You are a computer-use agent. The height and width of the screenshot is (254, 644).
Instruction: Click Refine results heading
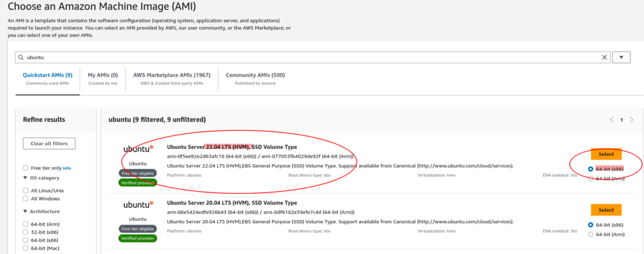(44, 120)
